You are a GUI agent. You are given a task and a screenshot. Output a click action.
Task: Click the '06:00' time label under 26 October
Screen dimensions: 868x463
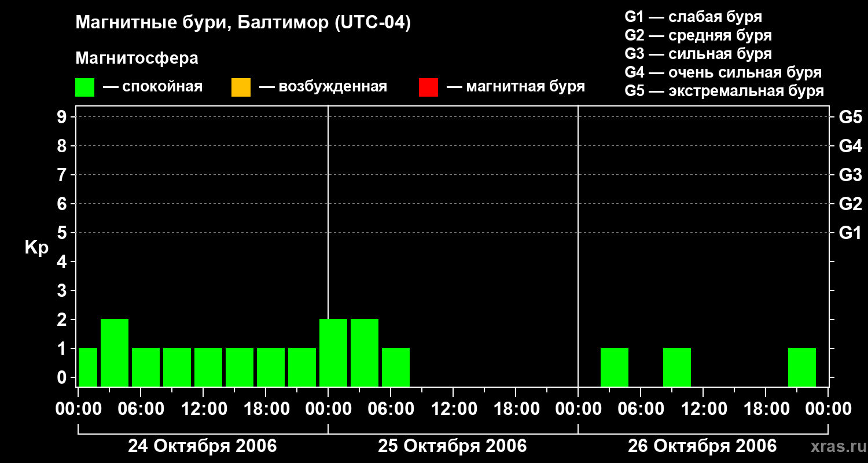[641, 409]
